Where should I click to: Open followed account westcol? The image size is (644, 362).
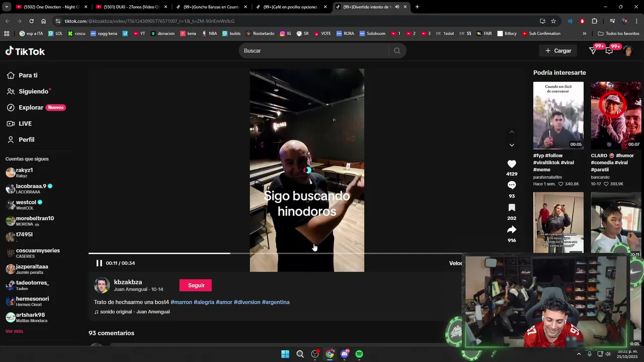(24, 205)
